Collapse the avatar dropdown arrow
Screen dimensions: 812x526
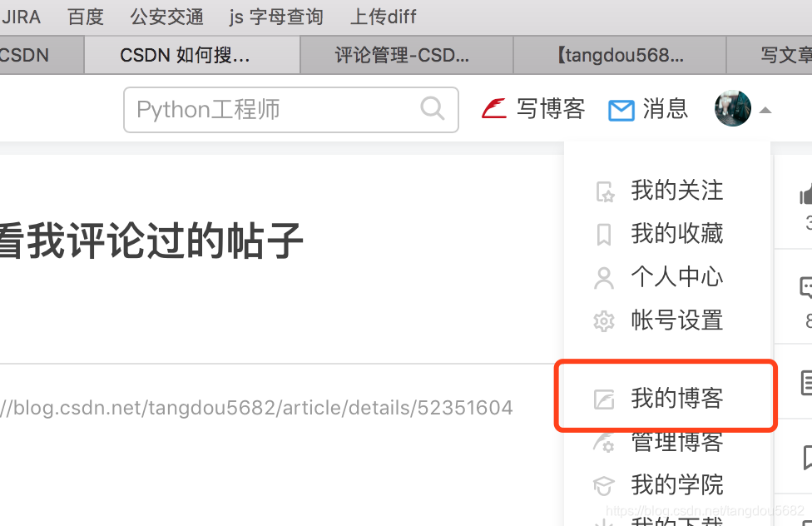[x=765, y=111]
